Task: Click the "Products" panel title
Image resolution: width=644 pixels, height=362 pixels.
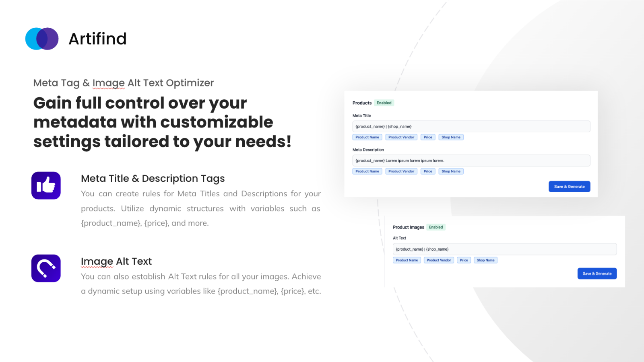Action: point(362,103)
